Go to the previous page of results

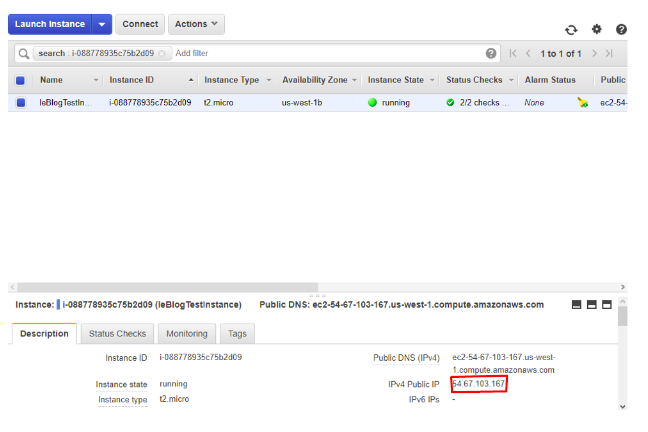click(528, 53)
